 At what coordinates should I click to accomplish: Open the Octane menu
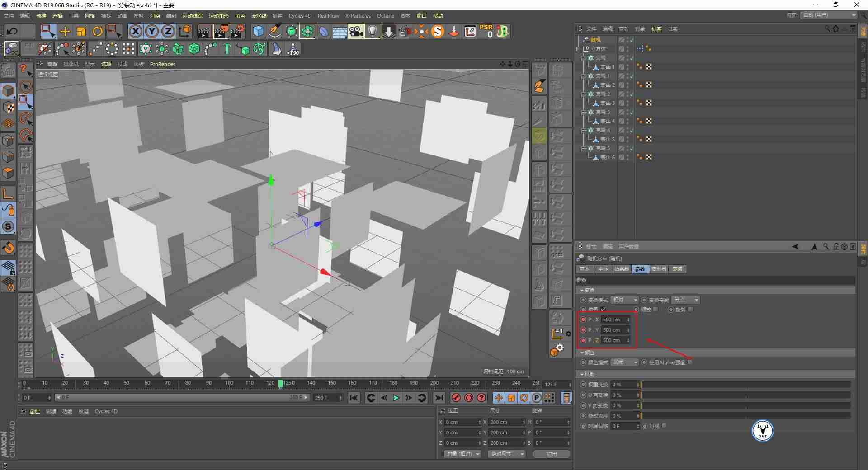tap(386, 16)
